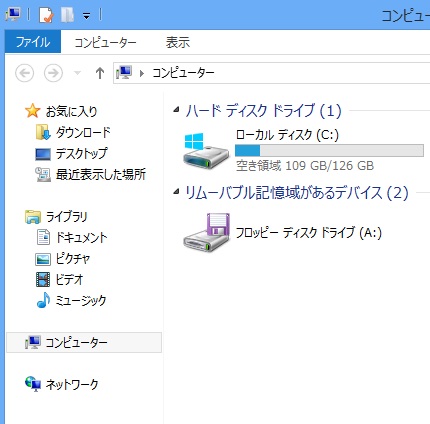The width and height of the screenshot is (430, 424).
Task: Click the Properties quick access icon
Action: coord(46,15)
